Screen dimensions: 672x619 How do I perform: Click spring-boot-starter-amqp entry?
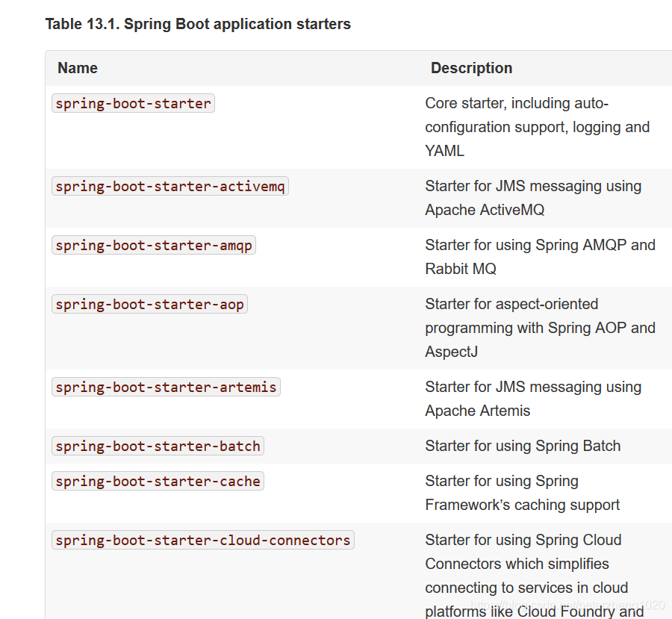153,245
